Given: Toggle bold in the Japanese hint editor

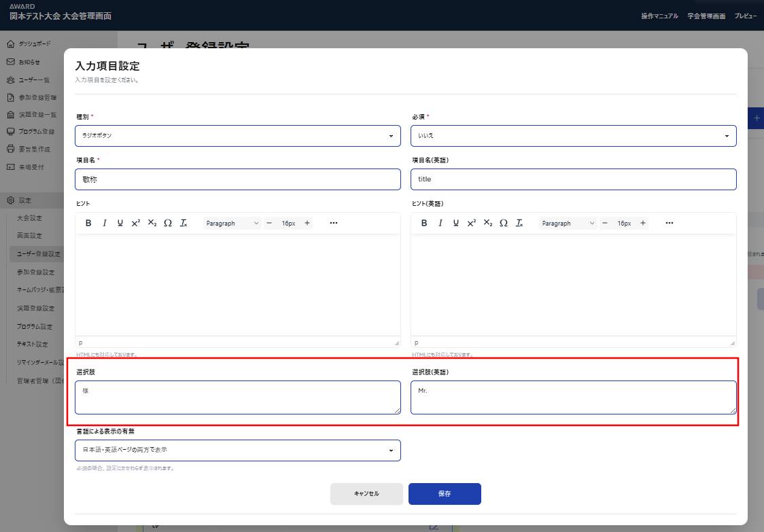Looking at the screenshot, I should tap(88, 223).
